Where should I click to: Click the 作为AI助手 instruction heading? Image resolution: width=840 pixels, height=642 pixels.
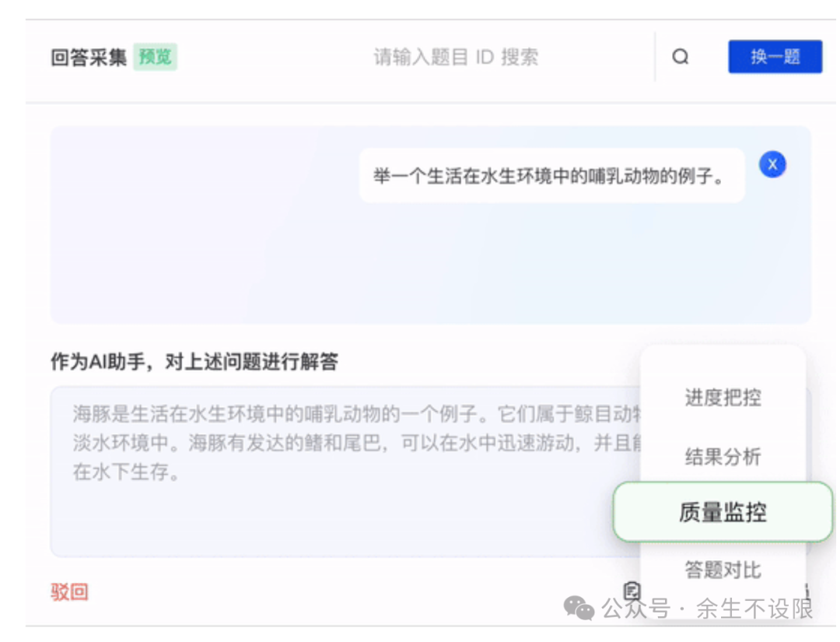194,362
